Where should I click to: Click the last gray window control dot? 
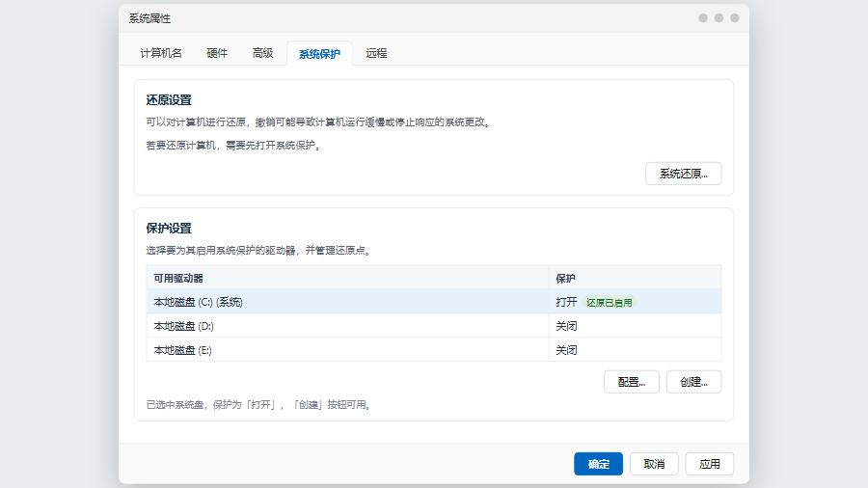(x=735, y=17)
